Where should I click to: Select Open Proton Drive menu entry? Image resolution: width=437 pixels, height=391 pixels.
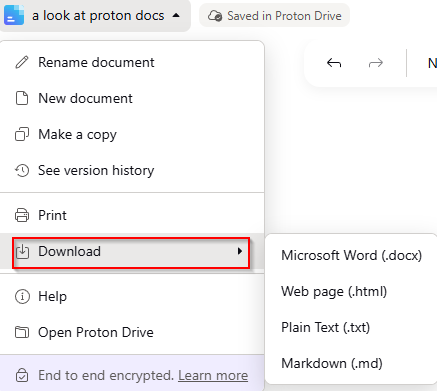point(132,332)
